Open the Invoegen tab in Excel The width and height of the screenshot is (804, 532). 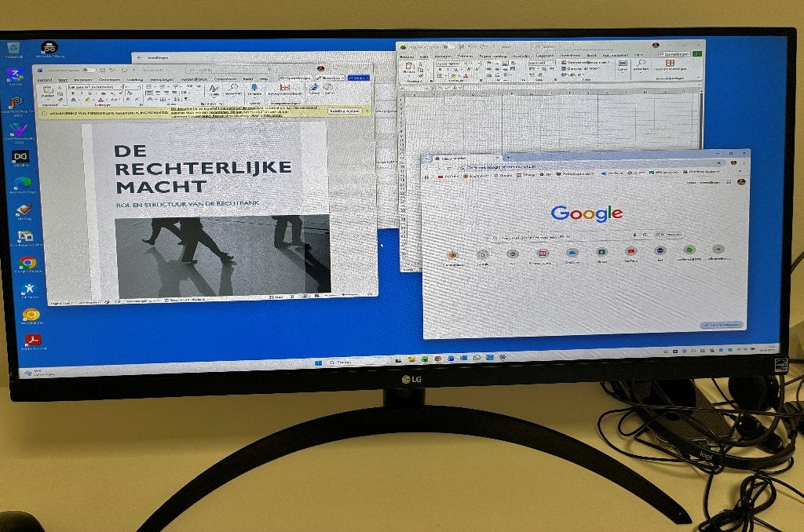click(443, 56)
